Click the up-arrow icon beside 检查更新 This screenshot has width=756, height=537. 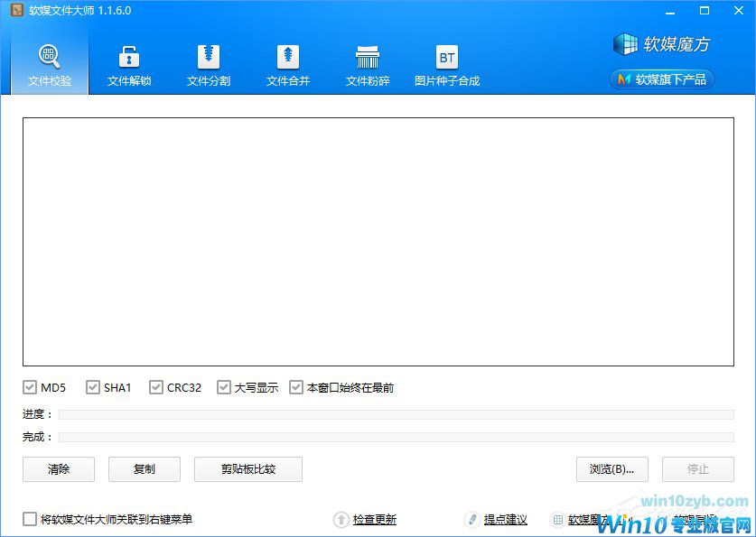click(341, 519)
